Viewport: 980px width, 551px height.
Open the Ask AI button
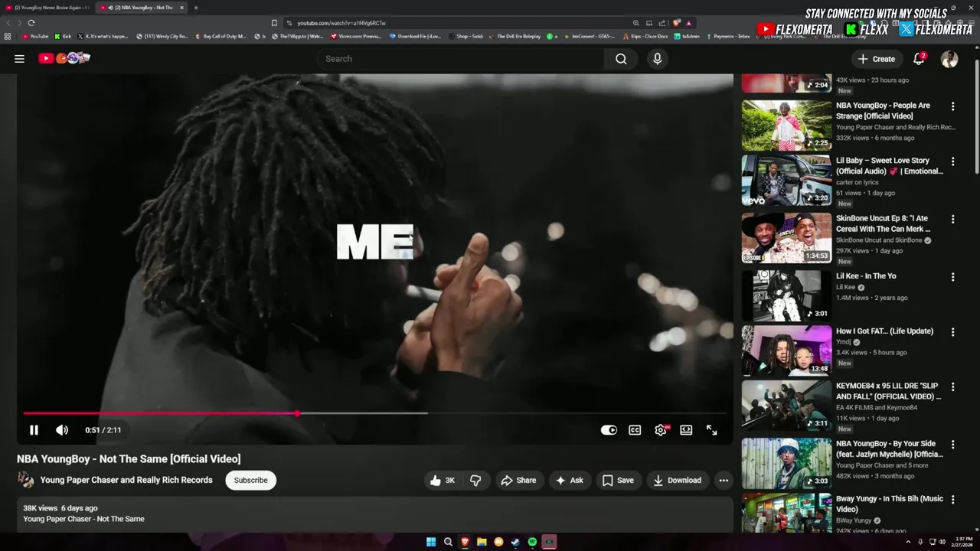pos(569,481)
